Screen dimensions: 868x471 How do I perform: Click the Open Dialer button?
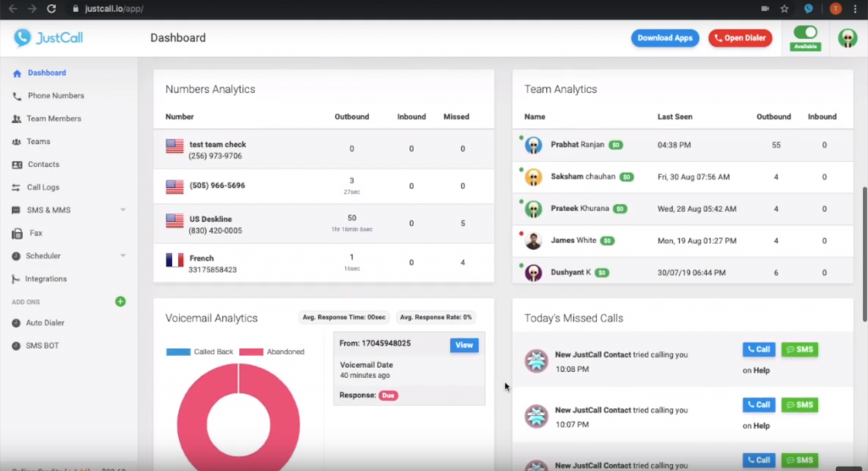tap(740, 38)
